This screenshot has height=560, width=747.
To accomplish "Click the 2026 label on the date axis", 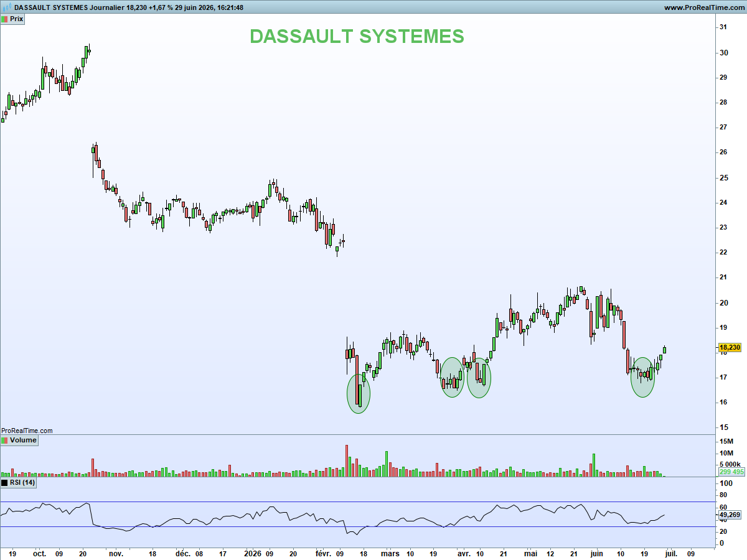I will (x=253, y=553).
